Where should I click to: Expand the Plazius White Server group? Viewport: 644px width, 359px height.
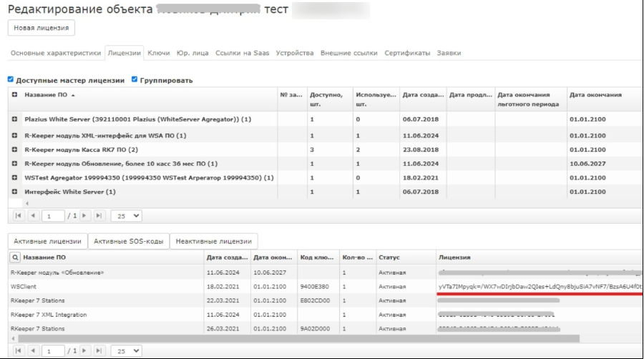(x=14, y=119)
